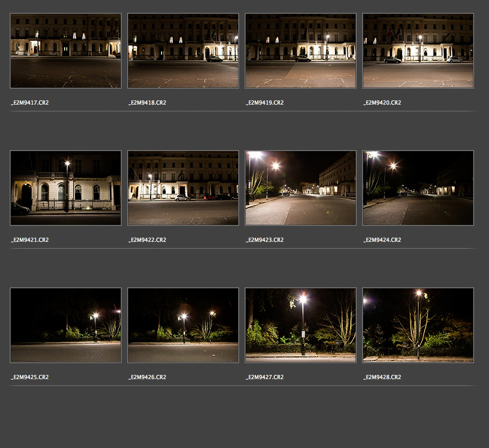This screenshot has width=489, height=448.
Task: Click the _E2M9424.CR2 dark street thumbnail
Action: [x=418, y=188]
